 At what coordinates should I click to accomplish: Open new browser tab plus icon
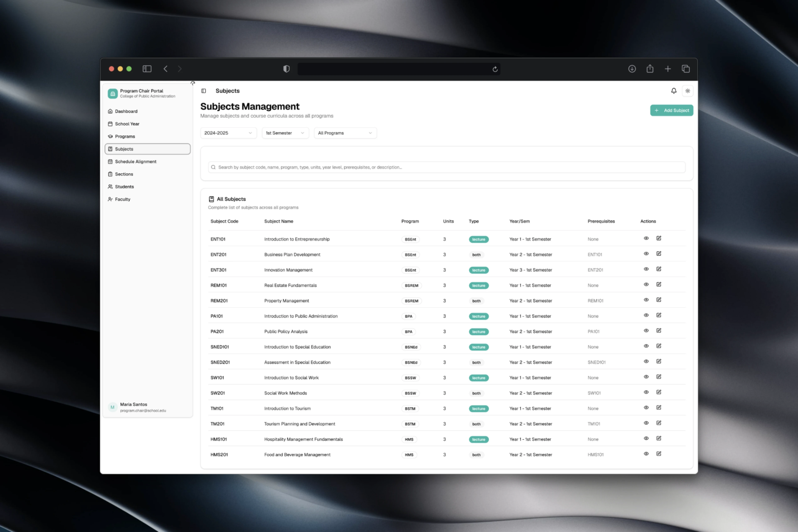pos(668,69)
